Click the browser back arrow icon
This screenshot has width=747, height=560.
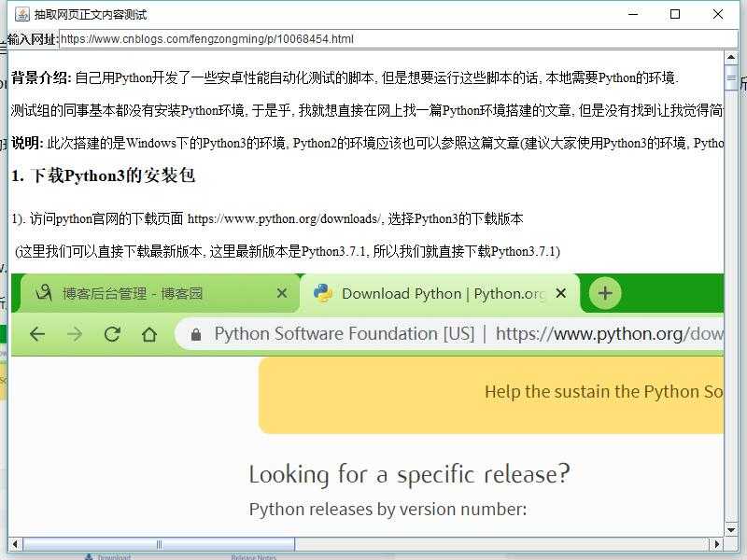(x=37, y=334)
